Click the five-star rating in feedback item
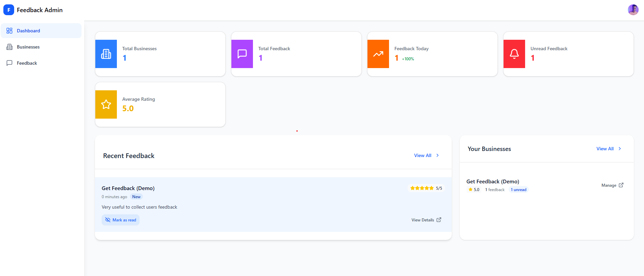The height and width of the screenshot is (276, 644). click(x=422, y=188)
